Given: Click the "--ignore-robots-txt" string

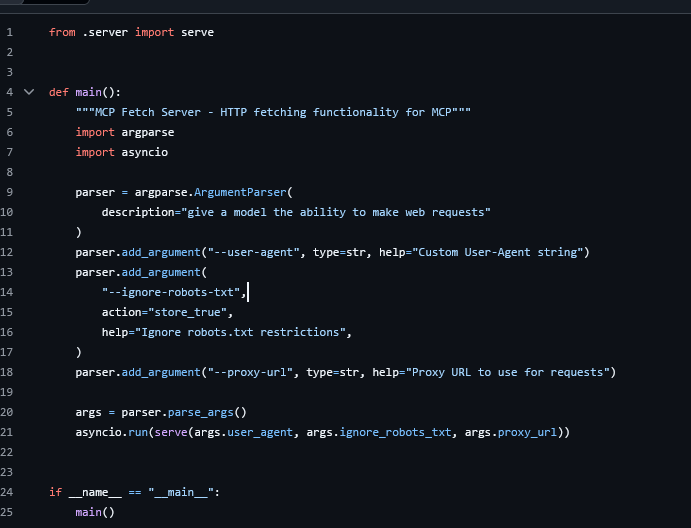Looking at the screenshot, I should (171, 292).
